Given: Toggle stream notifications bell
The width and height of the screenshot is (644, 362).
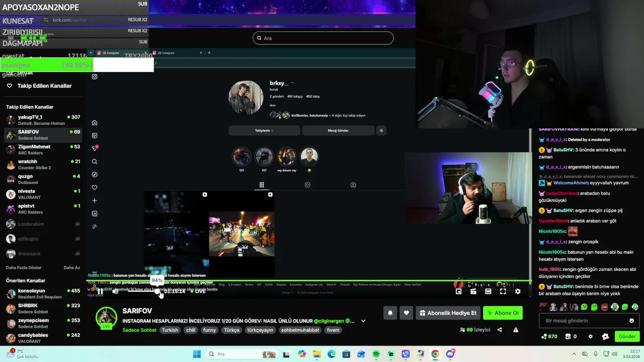Looking at the screenshot, I should (390, 313).
